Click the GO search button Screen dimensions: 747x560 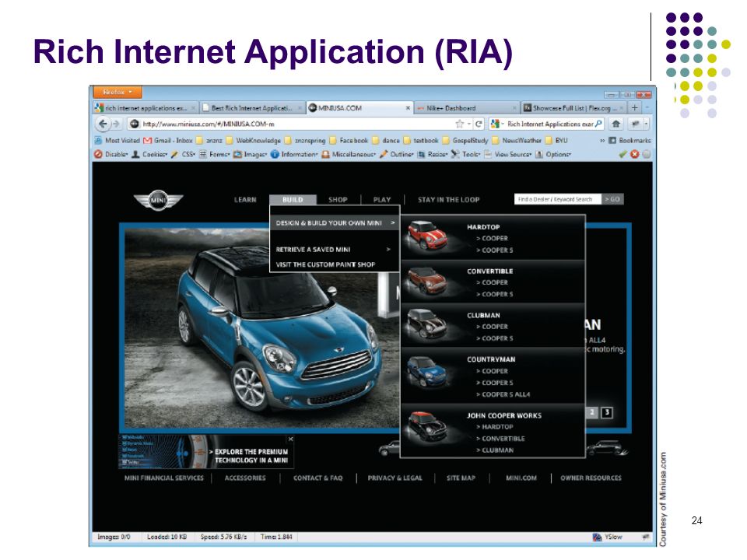612,199
